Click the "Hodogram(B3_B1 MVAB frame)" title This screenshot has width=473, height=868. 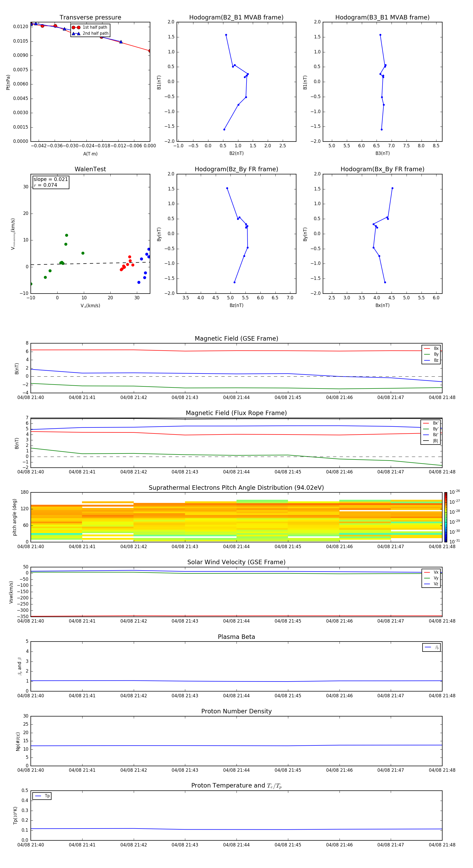click(382, 18)
